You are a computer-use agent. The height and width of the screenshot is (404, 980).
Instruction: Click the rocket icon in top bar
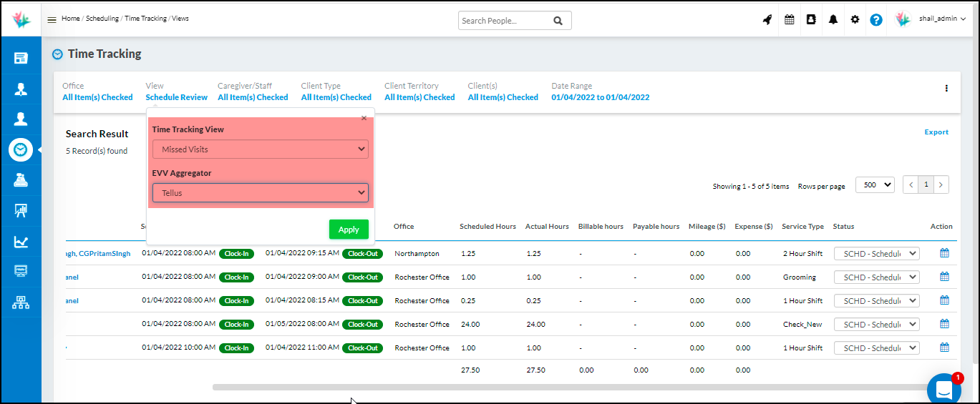point(767,20)
